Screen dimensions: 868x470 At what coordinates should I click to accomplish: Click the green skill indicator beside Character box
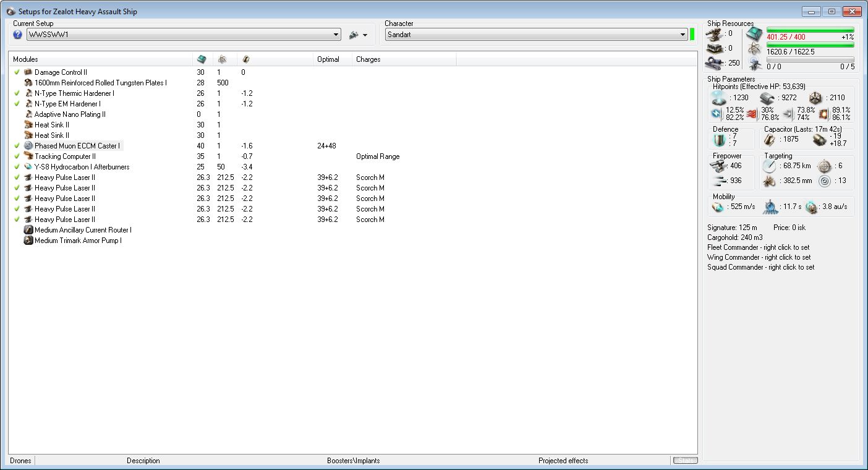pos(692,35)
